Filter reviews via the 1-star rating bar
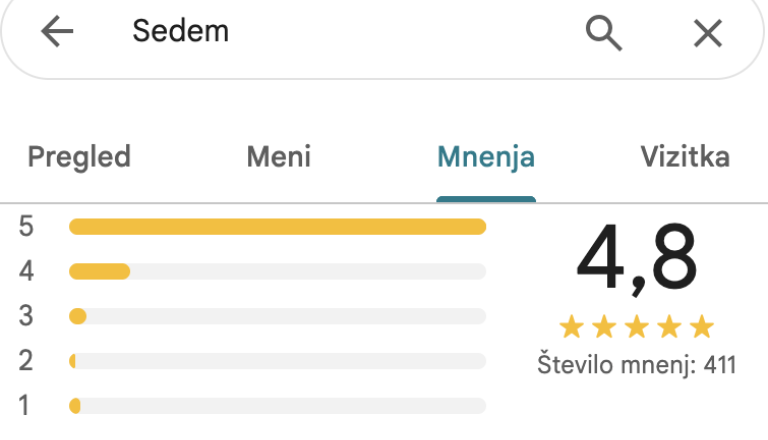 pos(277,405)
